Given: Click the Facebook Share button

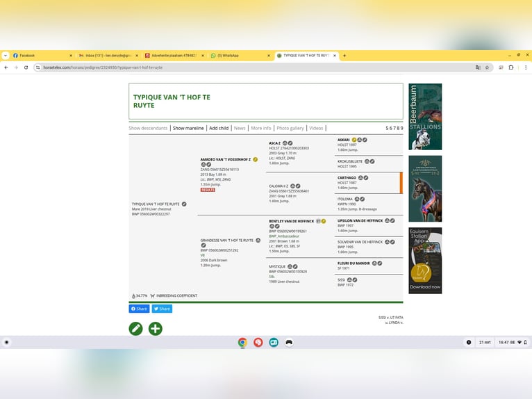Looking at the screenshot, I should (139, 309).
